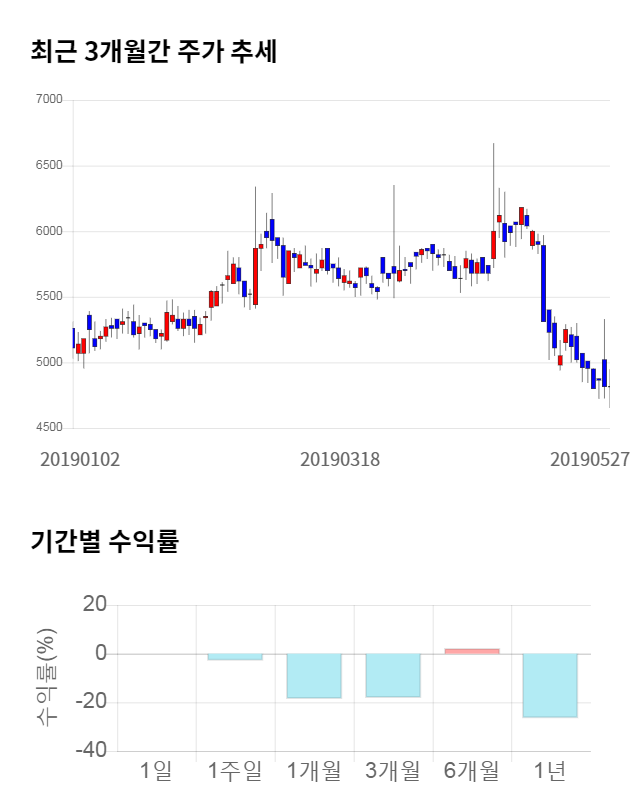The image size is (640, 810).
Task: Click the 6500 price axis label
Action: (48, 166)
